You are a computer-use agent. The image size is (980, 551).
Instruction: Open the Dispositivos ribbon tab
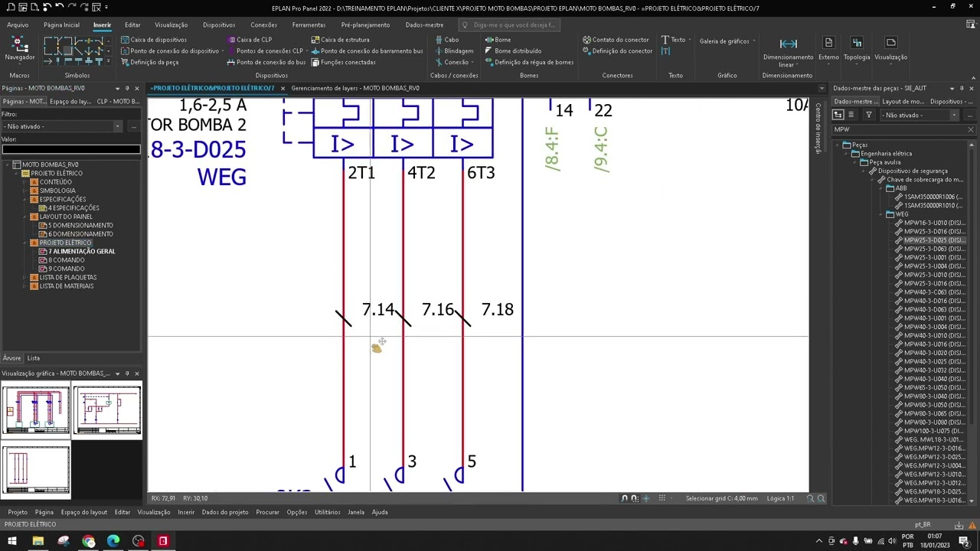219,24
